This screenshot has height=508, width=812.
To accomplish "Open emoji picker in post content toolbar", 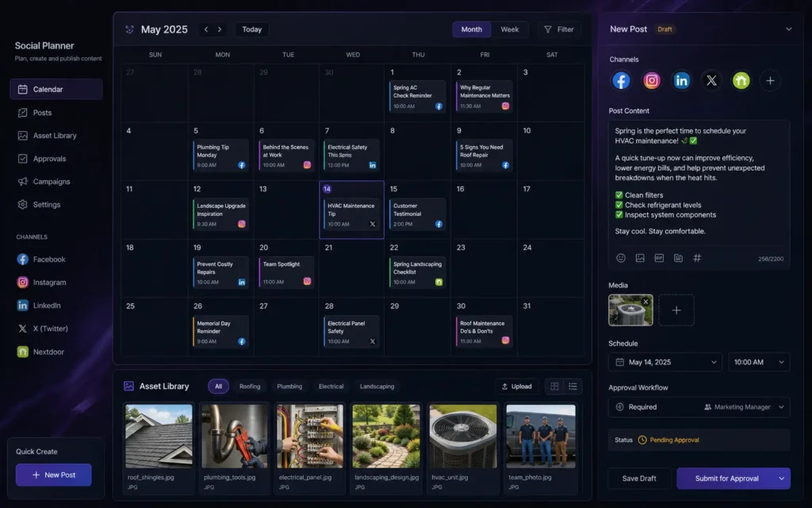I will click(620, 258).
